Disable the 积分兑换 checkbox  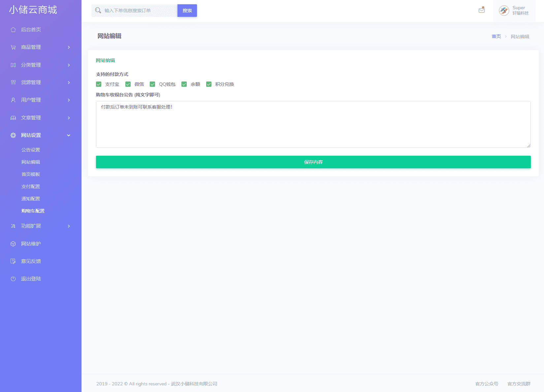[209, 84]
